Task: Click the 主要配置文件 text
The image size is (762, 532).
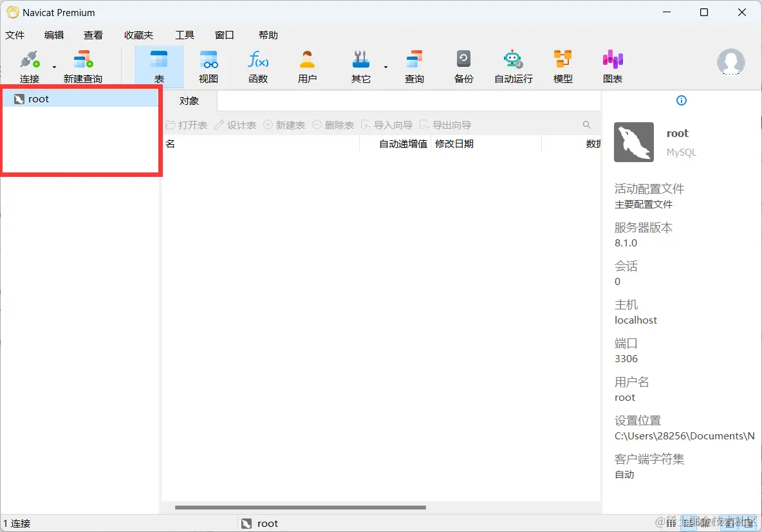Action: 644,205
